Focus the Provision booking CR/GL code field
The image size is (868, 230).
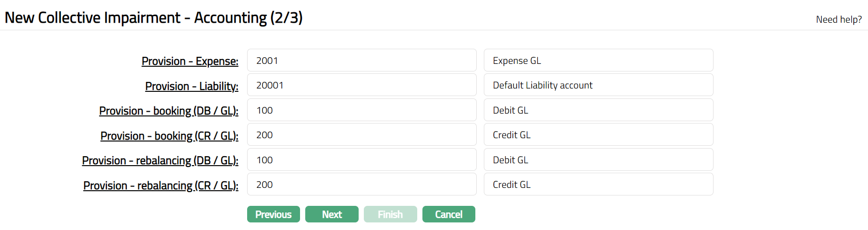(x=361, y=135)
